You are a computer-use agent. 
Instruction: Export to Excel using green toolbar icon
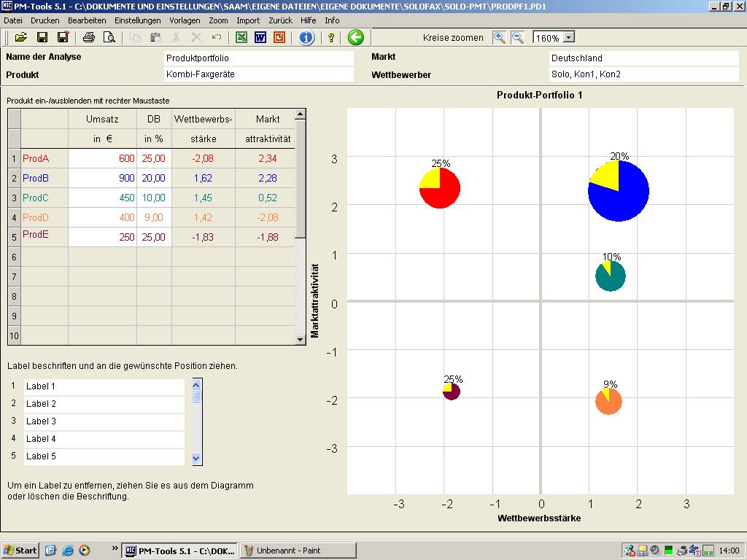pyautogui.click(x=241, y=37)
